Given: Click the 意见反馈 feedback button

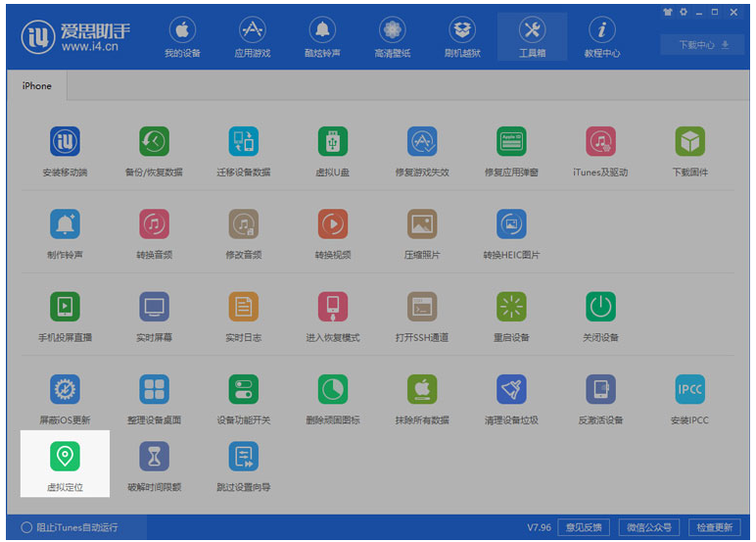Looking at the screenshot, I should tap(584, 527).
